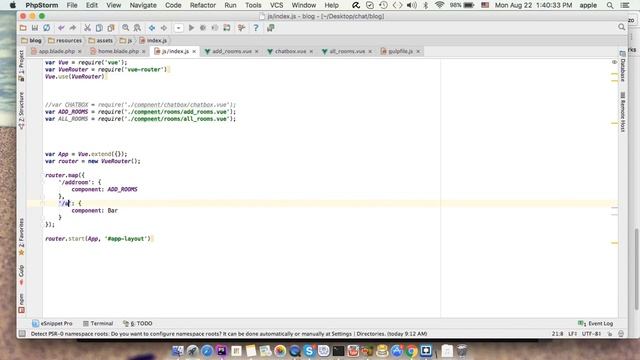Toggle the Remote Host tool window
640x360 pixels.
[x=623, y=112]
